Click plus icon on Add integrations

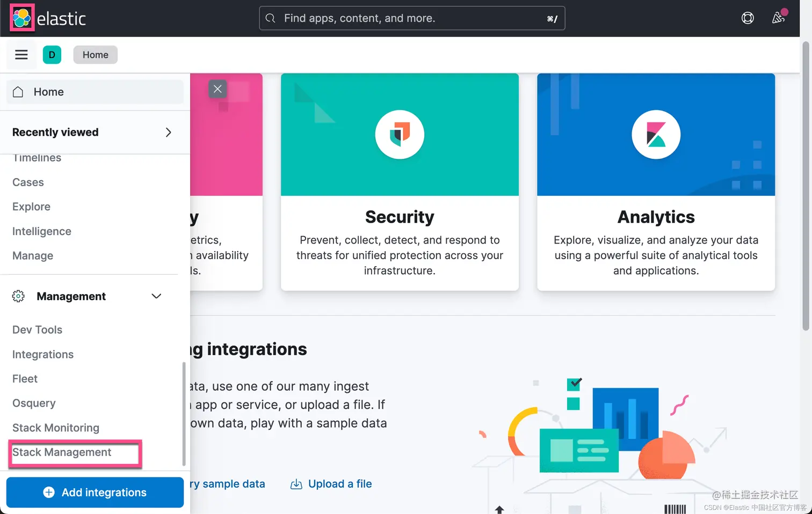click(x=49, y=493)
